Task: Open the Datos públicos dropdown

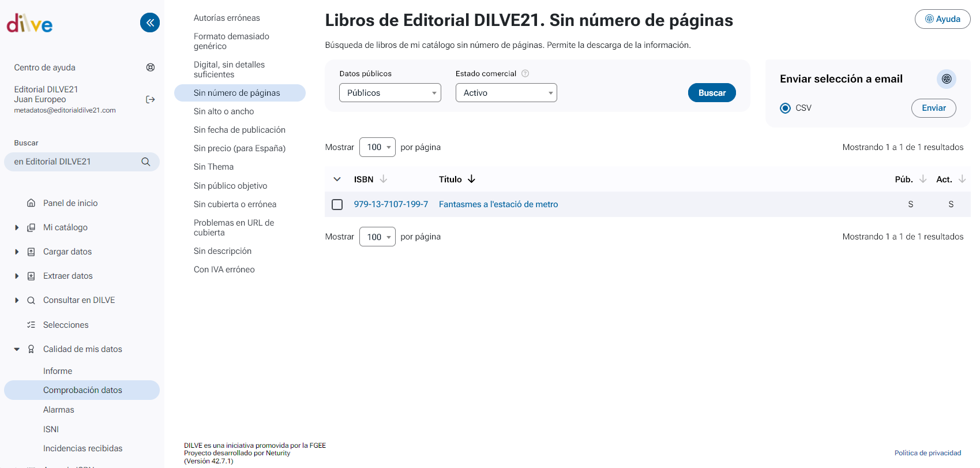Action: (390, 93)
